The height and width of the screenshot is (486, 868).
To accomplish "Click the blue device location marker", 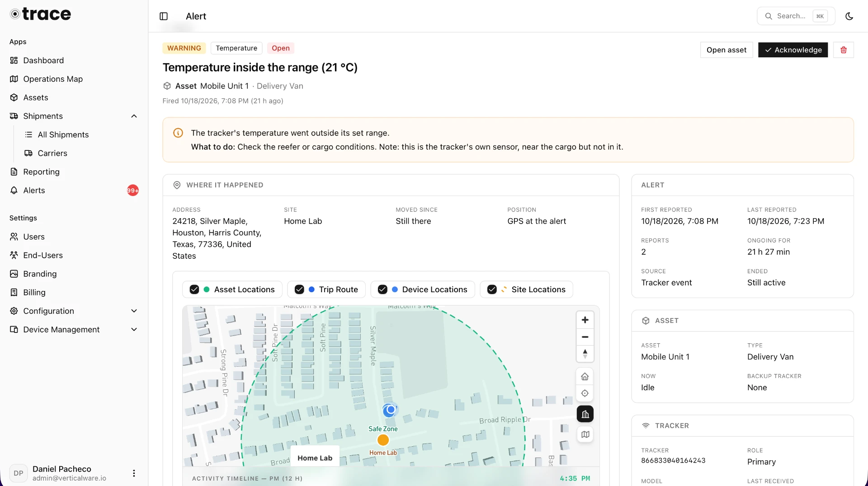I will [x=390, y=410].
